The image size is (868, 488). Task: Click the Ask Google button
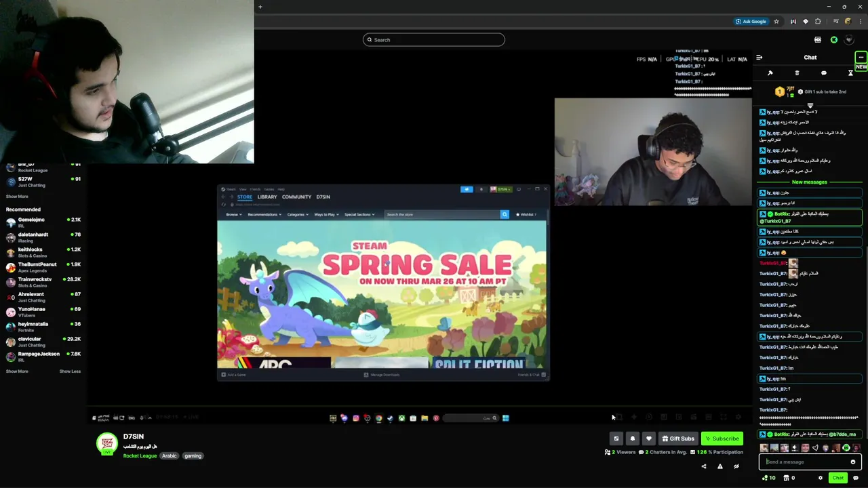(x=751, y=22)
